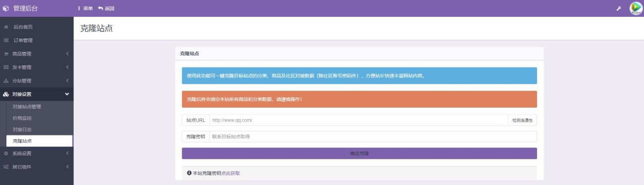Click the cart icon beside 商品管理
Screen dimensions: 644x185
6,54
